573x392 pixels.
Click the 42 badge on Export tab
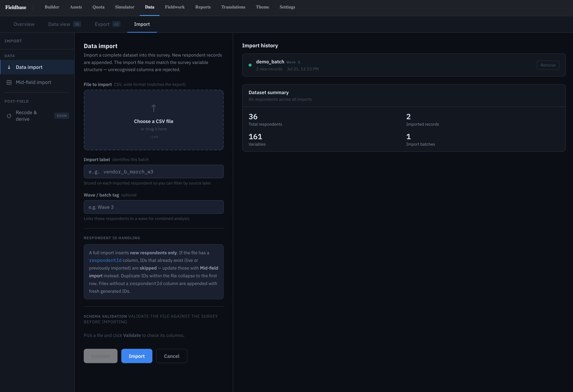tap(116, 24)
